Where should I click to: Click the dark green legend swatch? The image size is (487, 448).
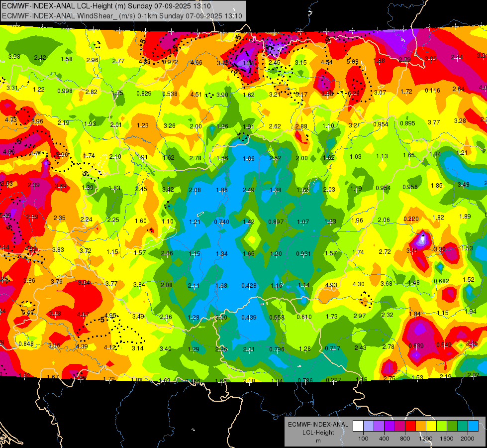click(452, 426)
